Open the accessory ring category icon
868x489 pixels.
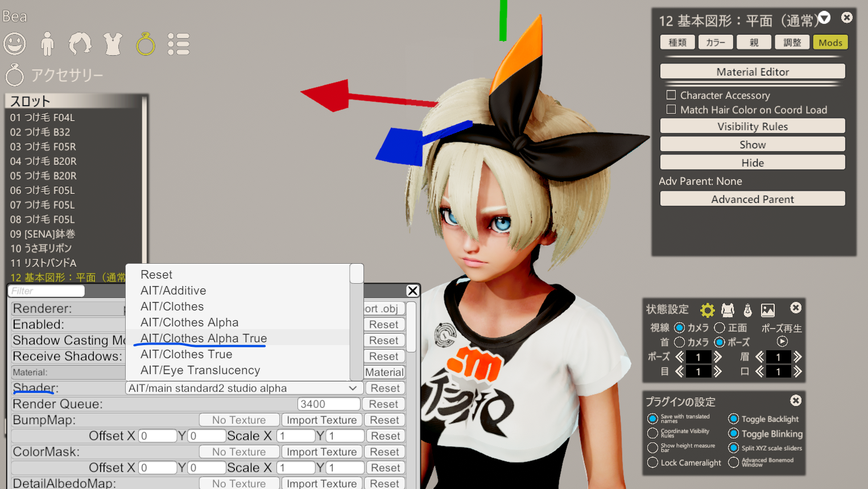pyautogui.click(x=146, y=44)
